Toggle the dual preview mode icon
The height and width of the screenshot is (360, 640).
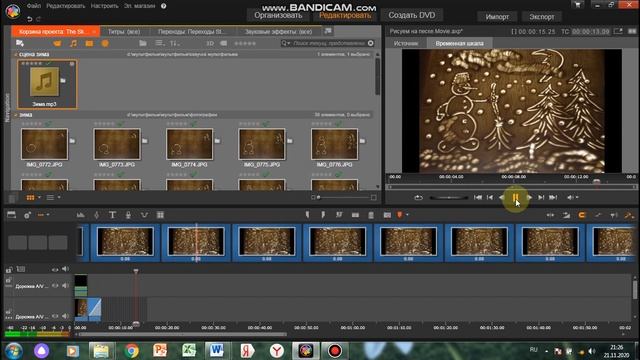[x=632, y=31]
